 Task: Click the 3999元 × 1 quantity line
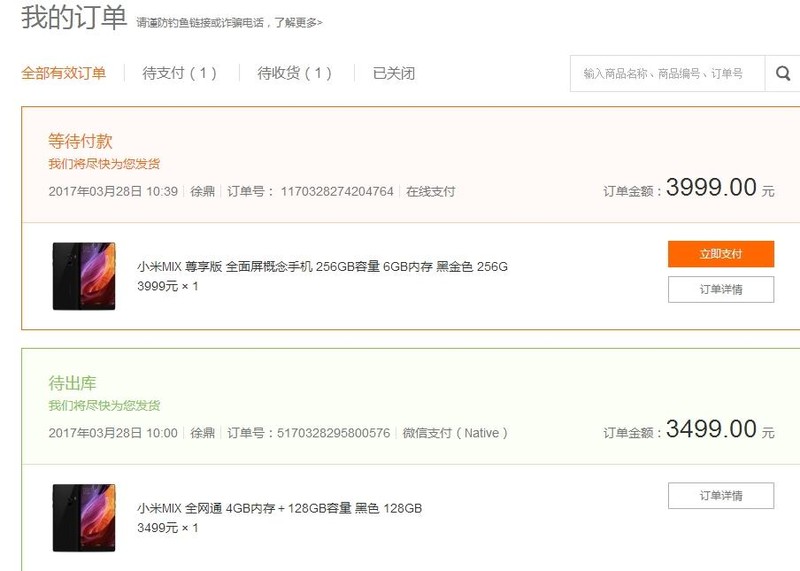(x=168, y=286)
